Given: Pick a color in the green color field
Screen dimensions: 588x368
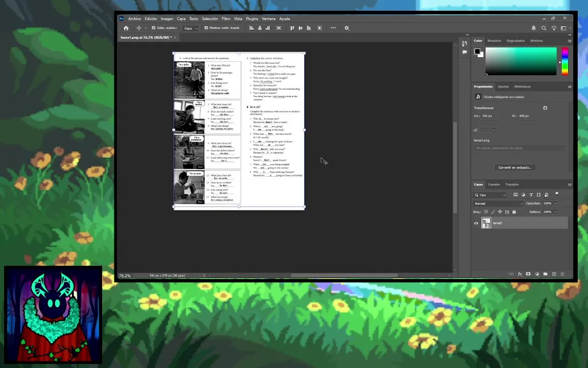Looking at the screenshot, I should click(x=521, y=61).
